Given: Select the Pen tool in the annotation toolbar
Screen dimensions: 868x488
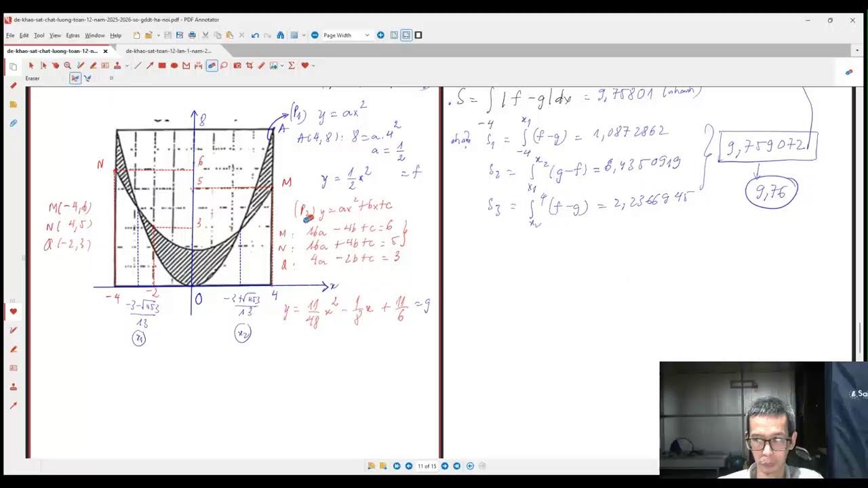Looking at the screenshot, I should coord(81,66).
